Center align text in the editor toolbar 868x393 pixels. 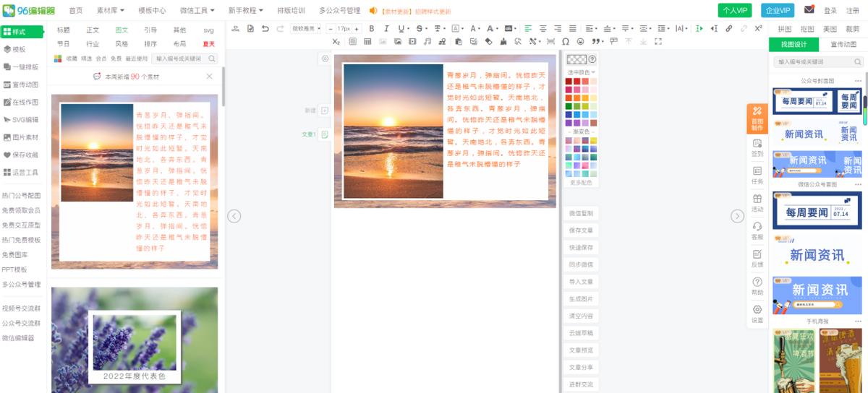(542, 29)
